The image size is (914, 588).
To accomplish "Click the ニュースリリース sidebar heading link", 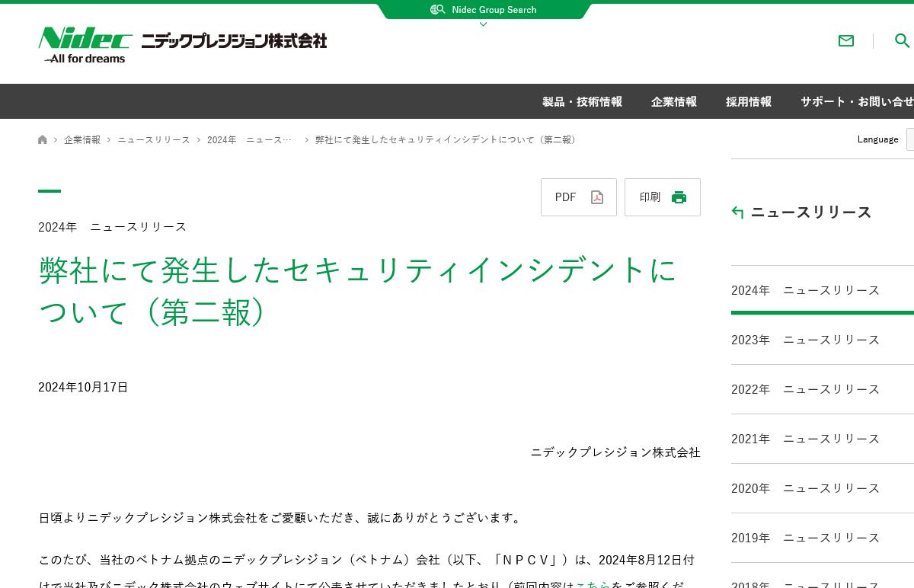I will (x=811, y=213).
